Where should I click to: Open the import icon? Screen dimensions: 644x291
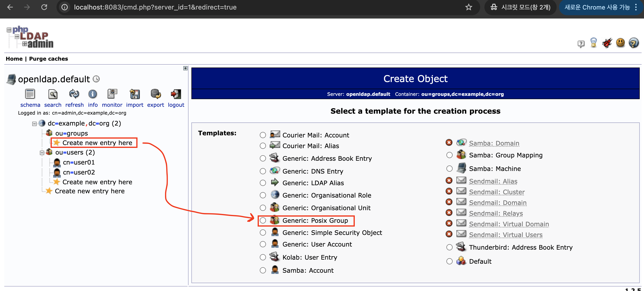click(134, 94)
